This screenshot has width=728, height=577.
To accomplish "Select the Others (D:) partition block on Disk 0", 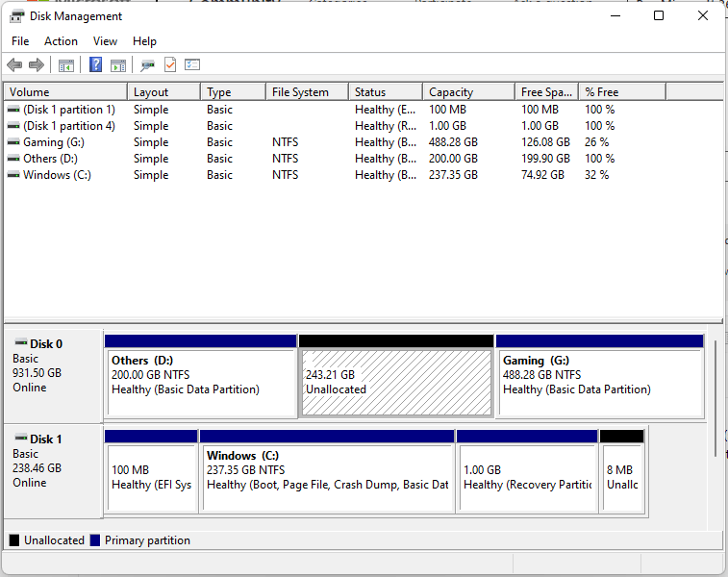I will 201,376.
